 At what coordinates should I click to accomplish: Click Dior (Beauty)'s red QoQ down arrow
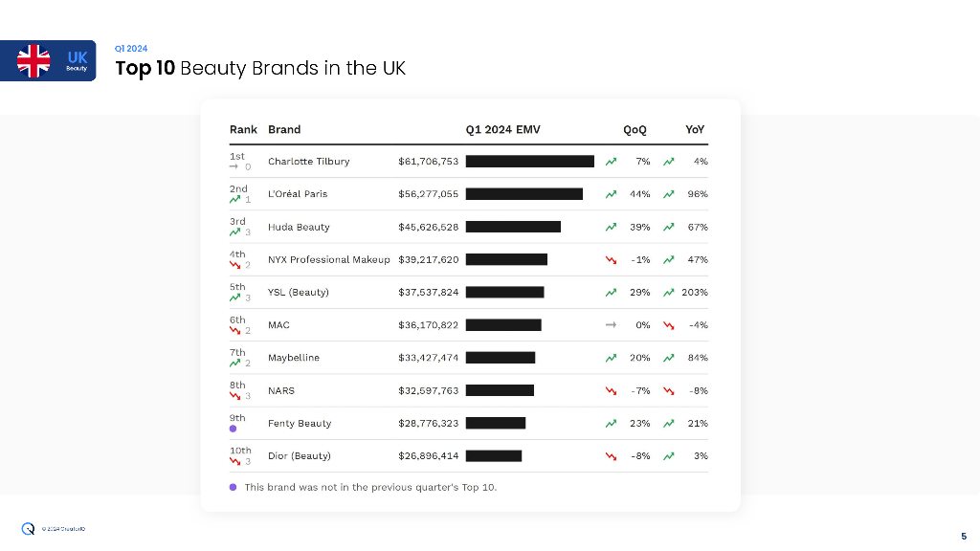(x=611, y=456)
